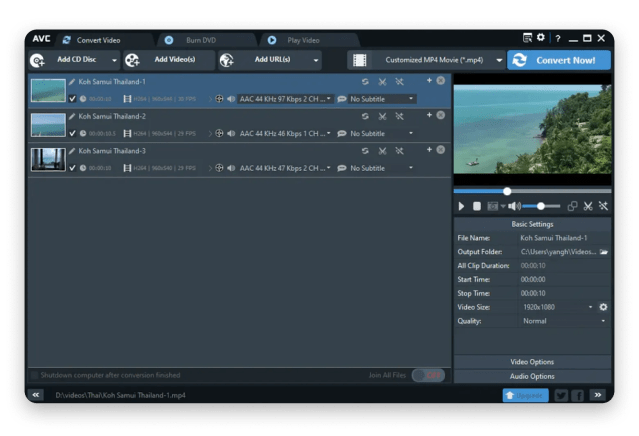Collapse the Basic Settings section header

tap(532, 224)
